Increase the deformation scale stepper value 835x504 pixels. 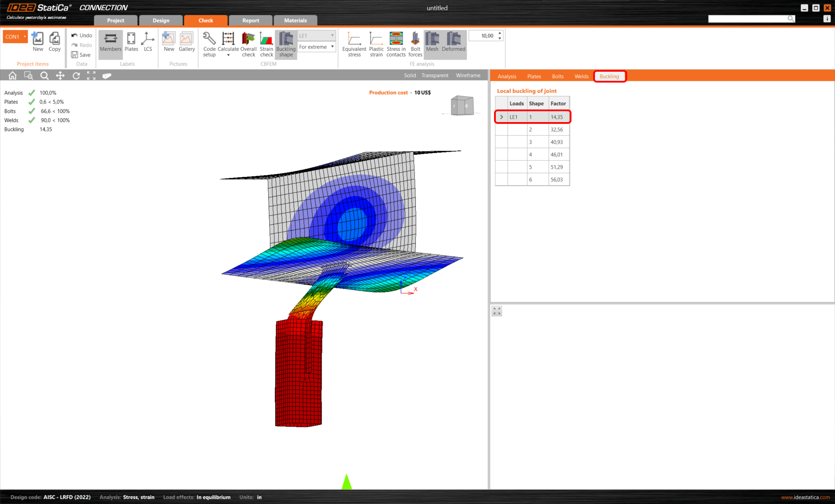point(499,33)
